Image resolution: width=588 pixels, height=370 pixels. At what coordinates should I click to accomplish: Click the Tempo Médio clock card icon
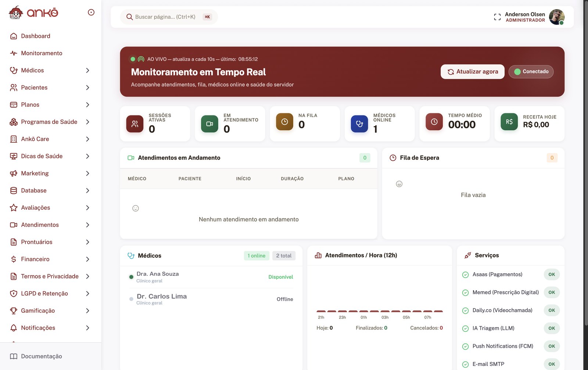click(434, 122)
